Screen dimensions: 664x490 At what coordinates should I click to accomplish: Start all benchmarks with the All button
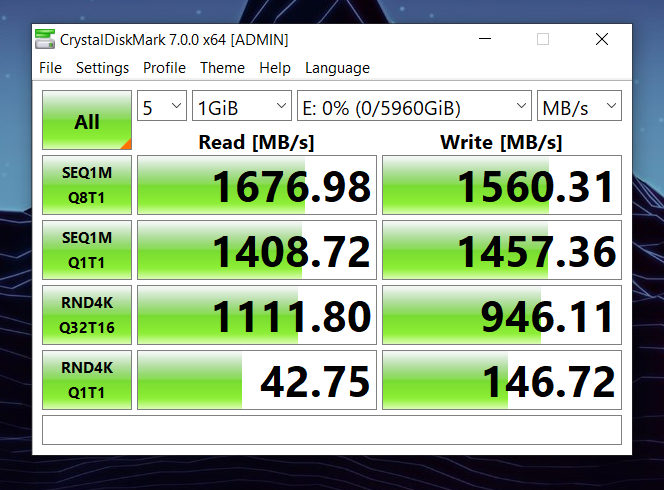click(87, 120)
